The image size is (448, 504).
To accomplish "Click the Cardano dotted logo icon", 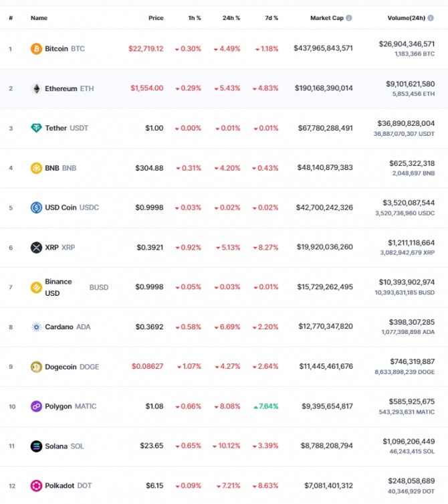I will tap(36, 327).
